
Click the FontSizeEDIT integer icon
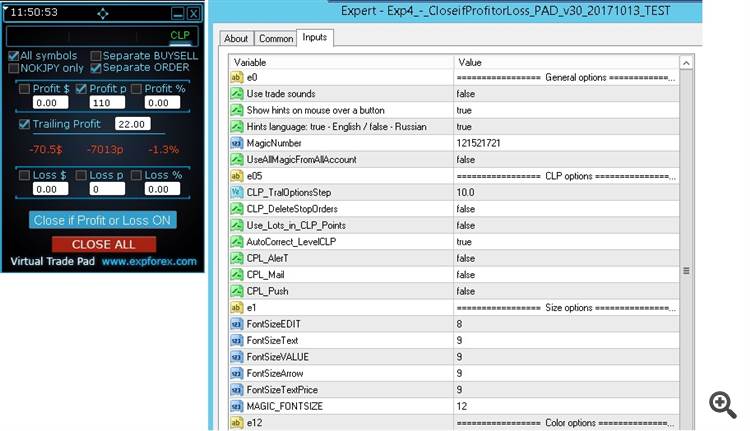236,324
